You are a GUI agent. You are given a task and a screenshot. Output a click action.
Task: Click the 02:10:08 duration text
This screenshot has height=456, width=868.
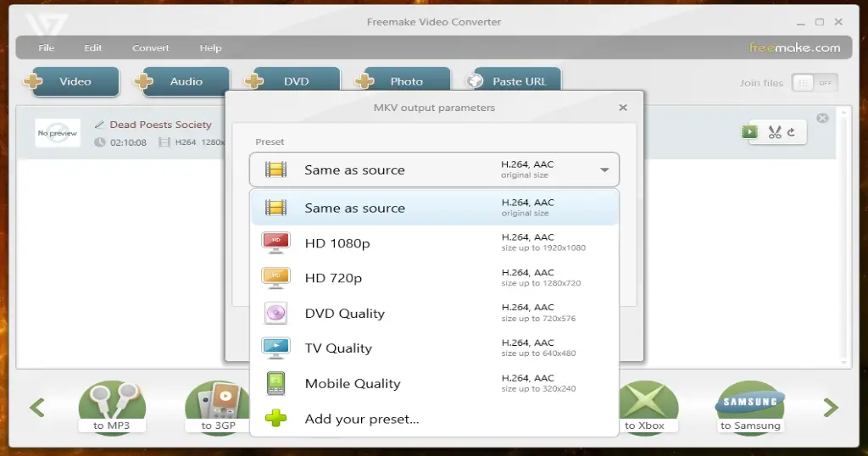(128, 142)
